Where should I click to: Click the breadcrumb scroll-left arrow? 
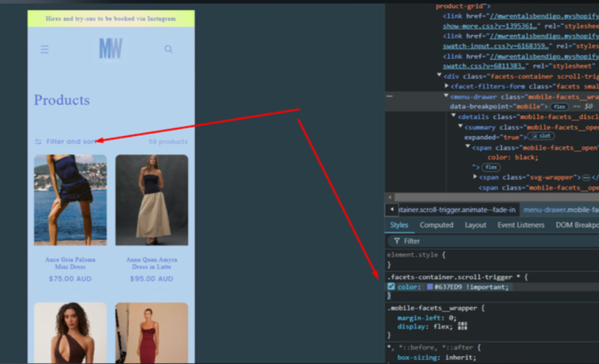[x=392, y=209]
